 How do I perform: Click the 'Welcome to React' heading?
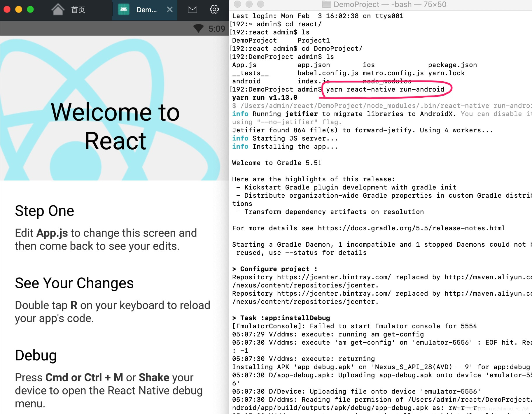115,127
